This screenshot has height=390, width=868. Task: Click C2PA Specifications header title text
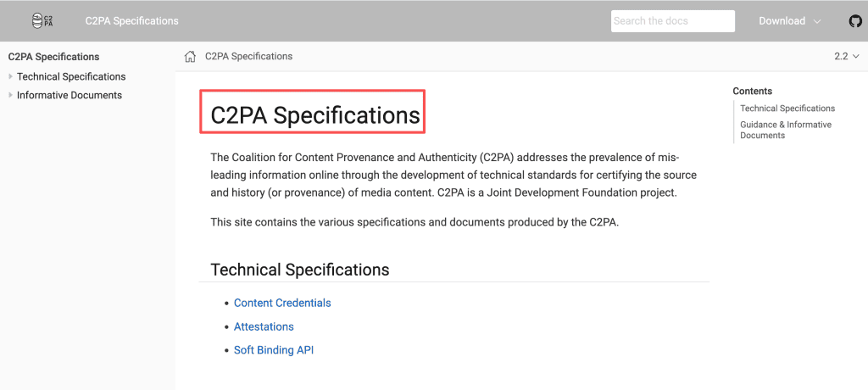131,21
